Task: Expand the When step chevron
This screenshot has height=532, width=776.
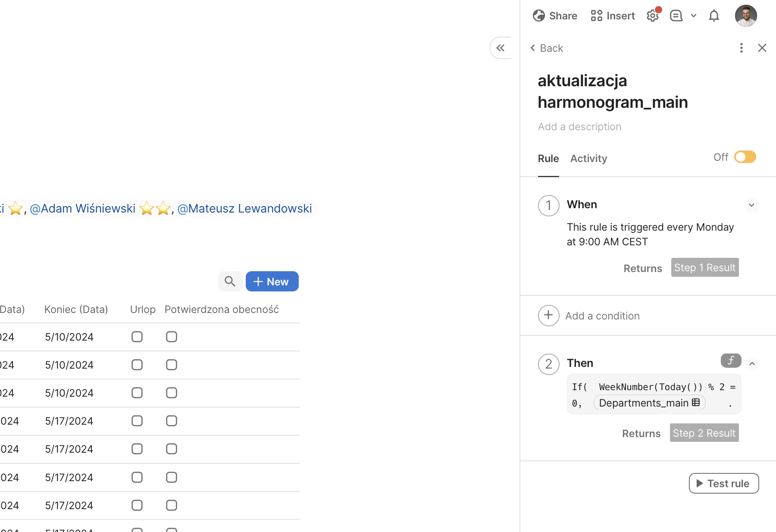Action: click(x=751, y=205)
